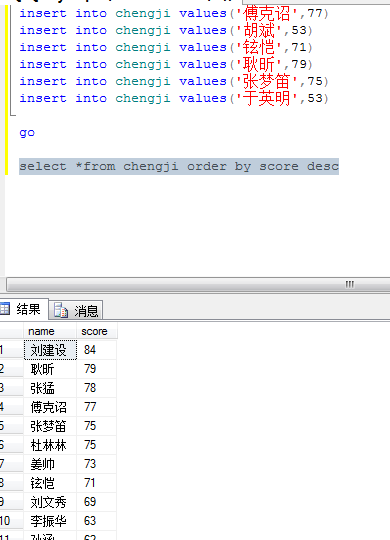Select score cell 77
Screen dimensions: 390x540
(96, 407)
